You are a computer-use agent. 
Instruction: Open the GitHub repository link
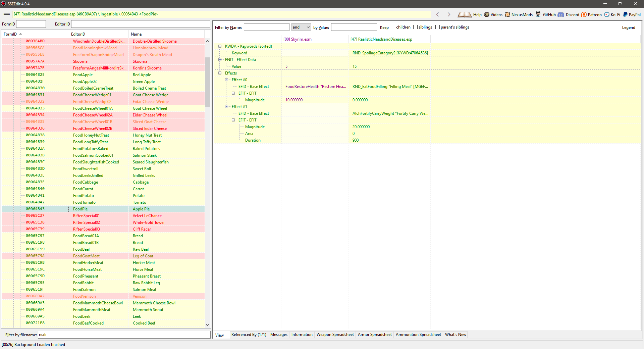[x=545, y=14]
